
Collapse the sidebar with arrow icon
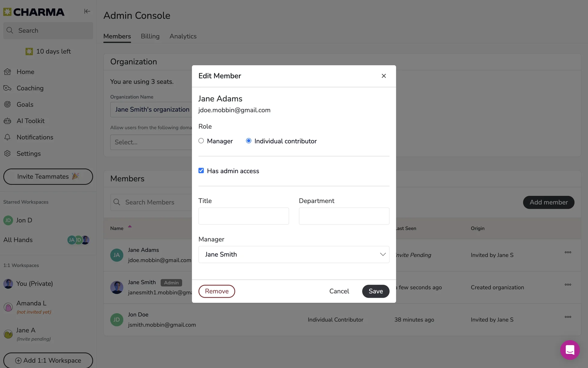(87, 11)
